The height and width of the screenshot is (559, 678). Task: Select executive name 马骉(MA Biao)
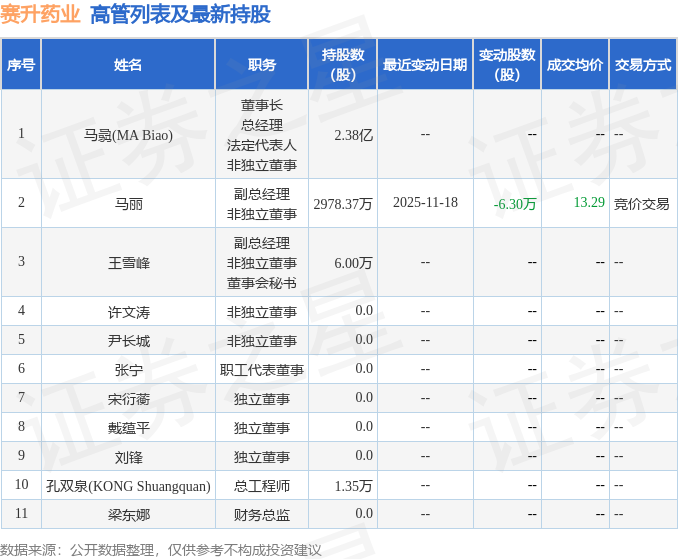(x=128, y=135)
